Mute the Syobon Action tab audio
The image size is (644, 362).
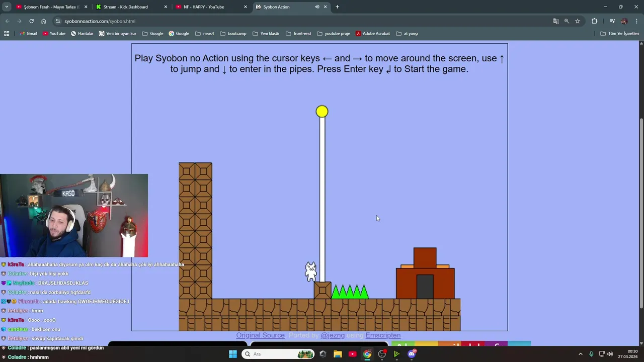tap(317, 7)
